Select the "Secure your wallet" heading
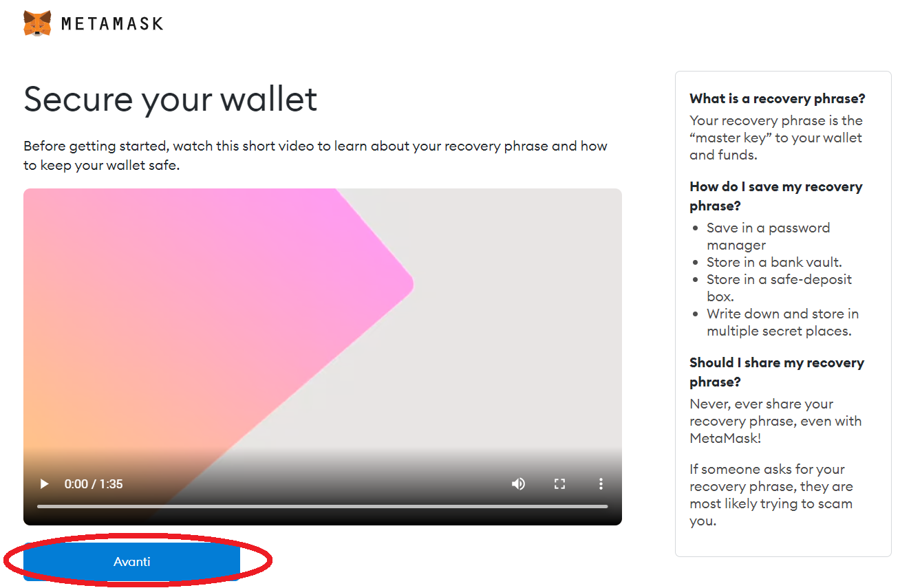Viewport: 900px width, 588px height. (x=171, y=99)
